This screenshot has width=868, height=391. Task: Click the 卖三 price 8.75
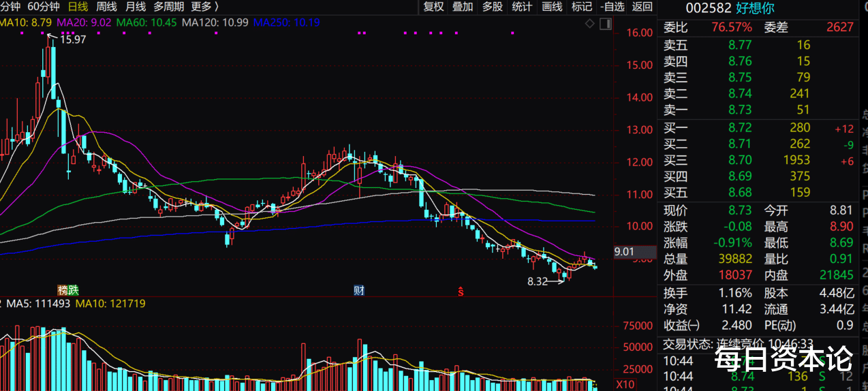tap(740, 77)
